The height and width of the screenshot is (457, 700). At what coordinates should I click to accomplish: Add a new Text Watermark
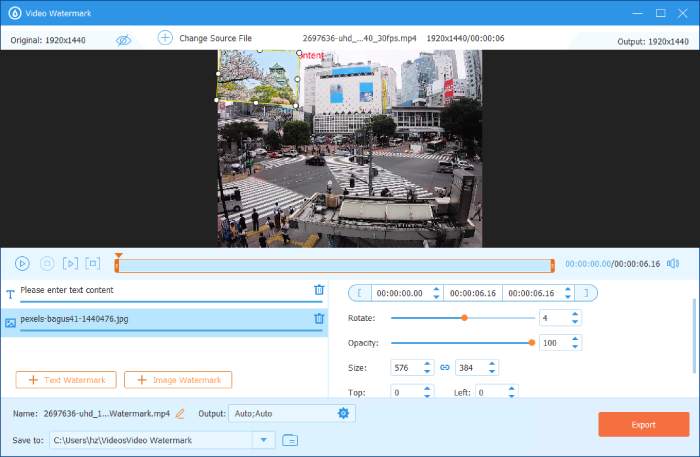66,380
